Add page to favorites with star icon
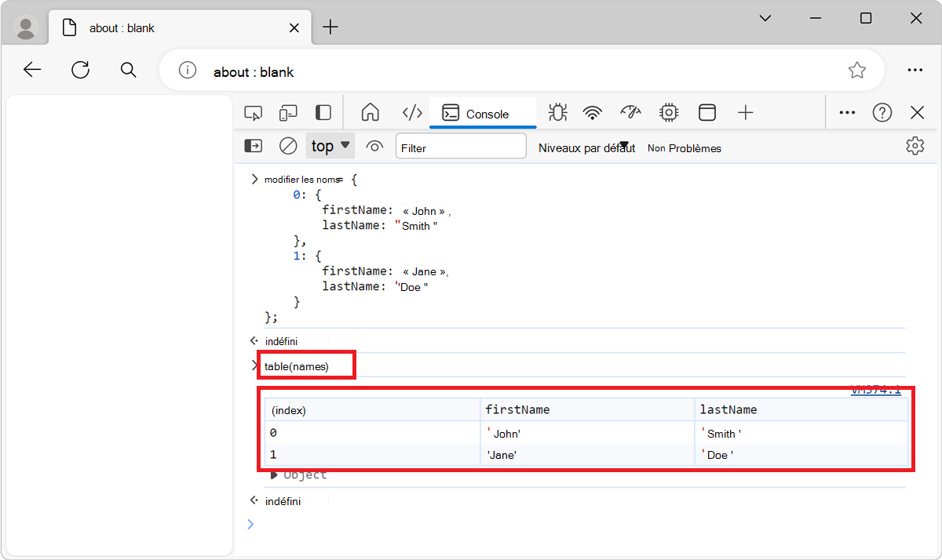 click(856, 71)
